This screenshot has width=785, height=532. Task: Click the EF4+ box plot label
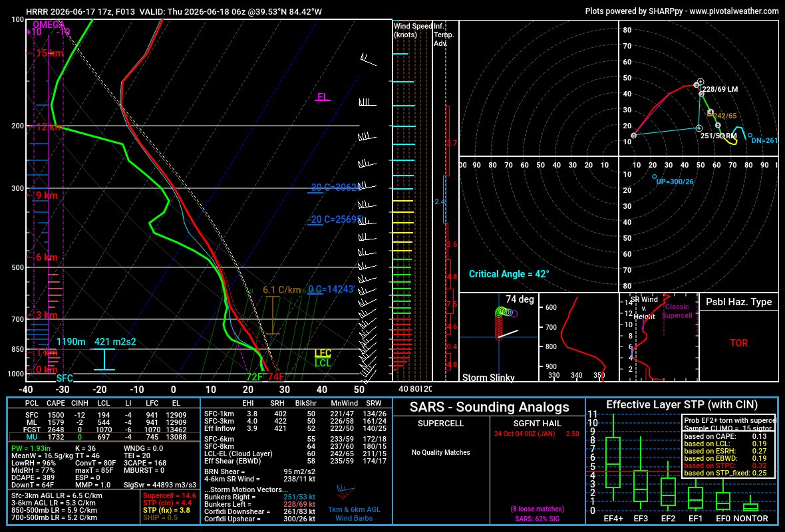pyautogui.click(x=613, y=519)
